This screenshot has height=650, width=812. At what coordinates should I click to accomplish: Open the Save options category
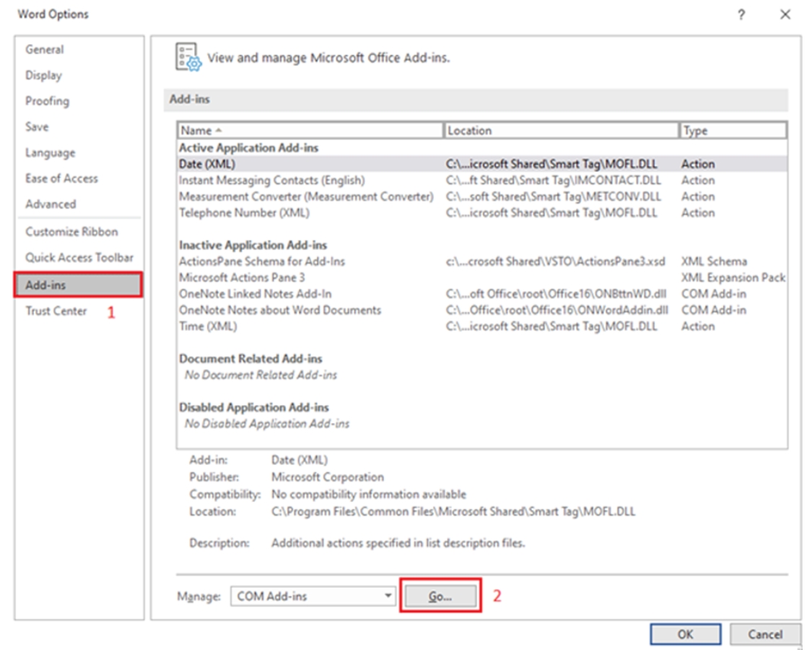[x=37, y=127]
